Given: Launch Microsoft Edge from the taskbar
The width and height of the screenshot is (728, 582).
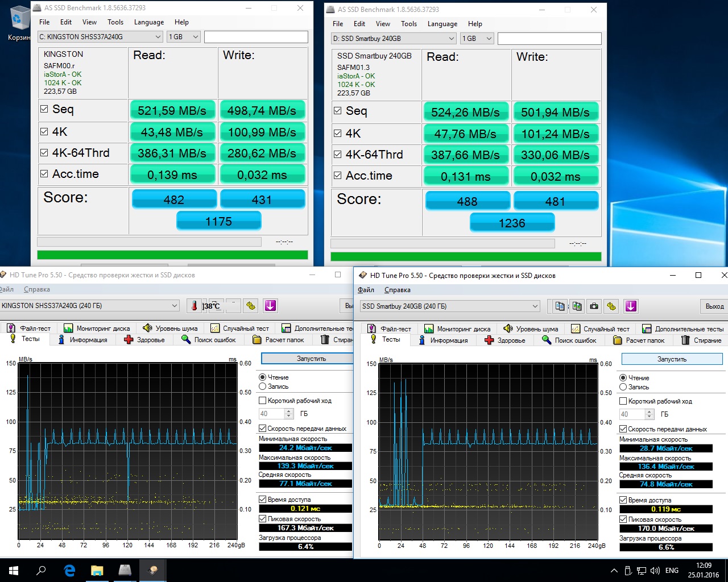Looking at the screenshot, I should tap(69, 571).
